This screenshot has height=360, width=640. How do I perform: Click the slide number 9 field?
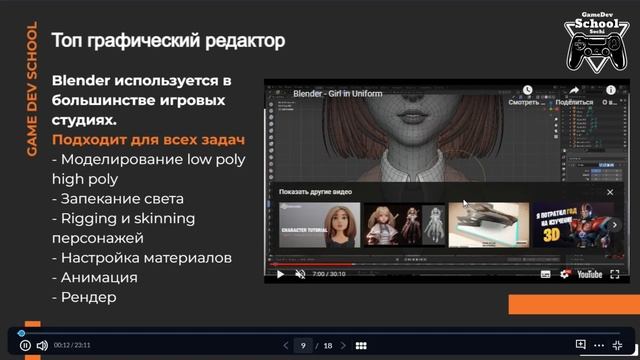[x=303, y=346]
